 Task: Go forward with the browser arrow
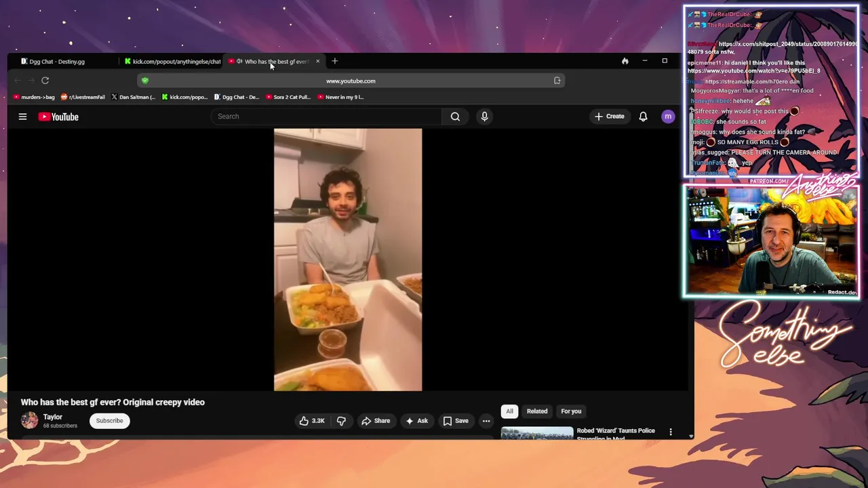click(30, 81)
